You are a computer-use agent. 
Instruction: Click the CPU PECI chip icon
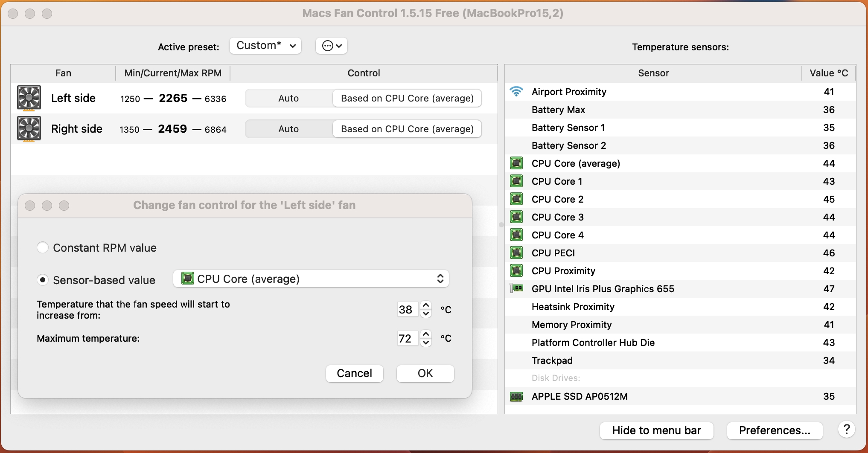point(516,253)
